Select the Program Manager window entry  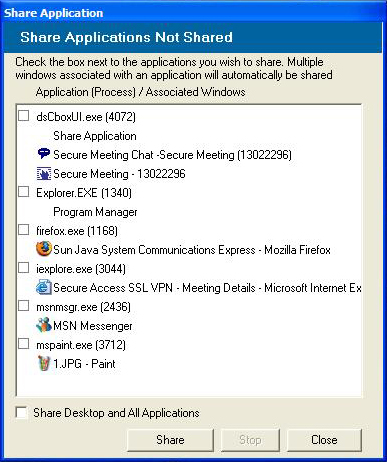tap(95, 212)
